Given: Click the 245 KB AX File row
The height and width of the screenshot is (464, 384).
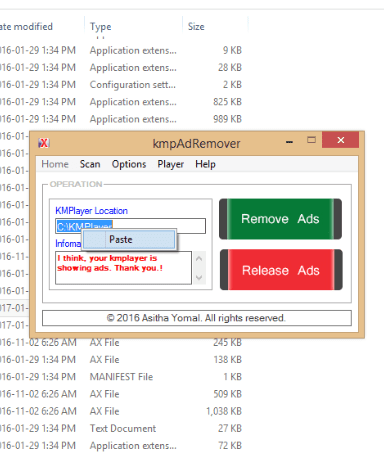Looking at the screenshot, I should [x=121, y=344].
